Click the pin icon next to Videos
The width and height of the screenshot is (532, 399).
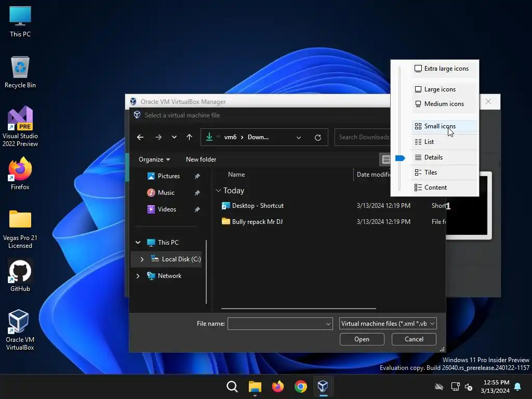point(197,209)
